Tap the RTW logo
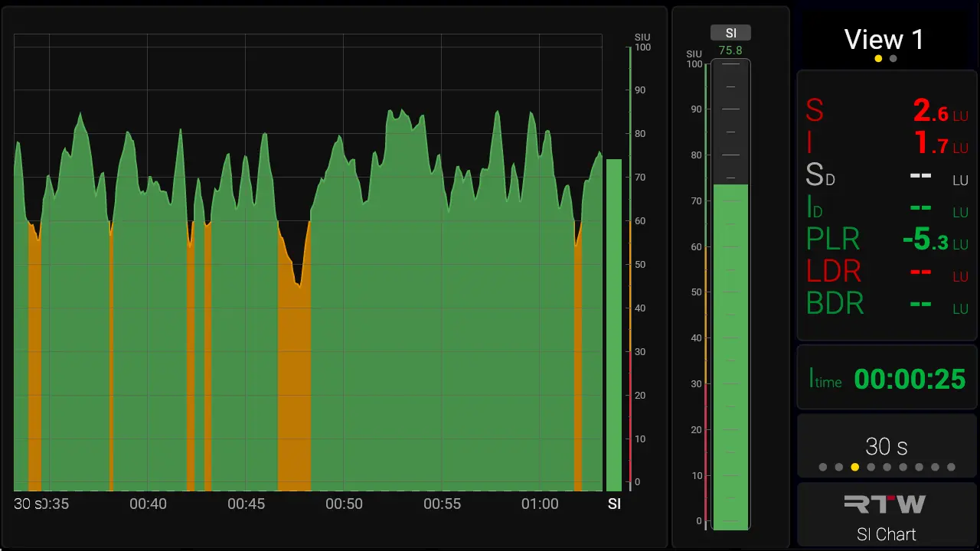Screen dimensions: 980x551 (x=885, y=504)
